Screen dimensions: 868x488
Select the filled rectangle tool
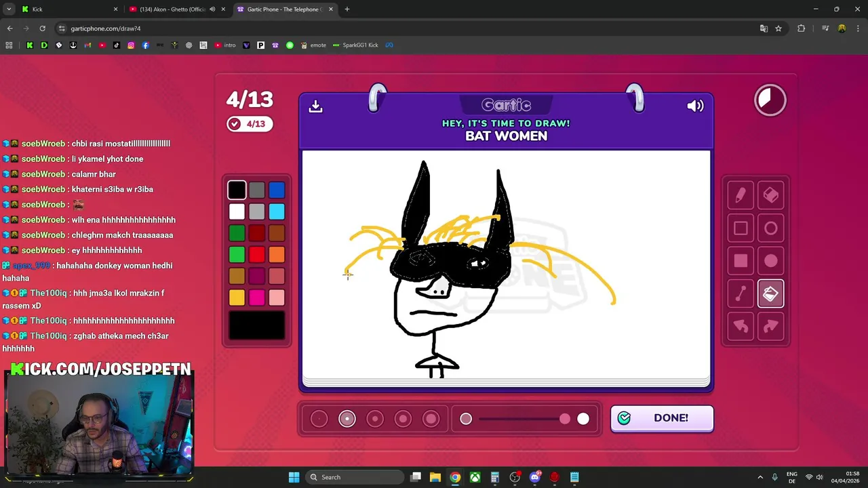[741, 261]
